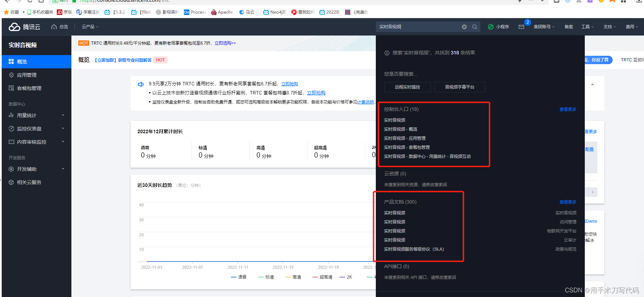
Task: Expand the 开发辅助 sidebar section
Action: click(63, 169)
